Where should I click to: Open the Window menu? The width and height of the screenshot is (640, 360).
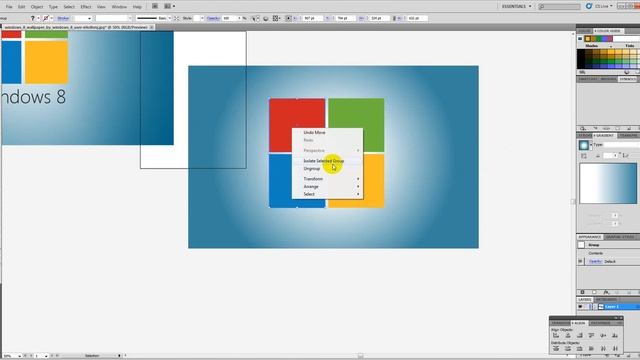coord(119,7)
